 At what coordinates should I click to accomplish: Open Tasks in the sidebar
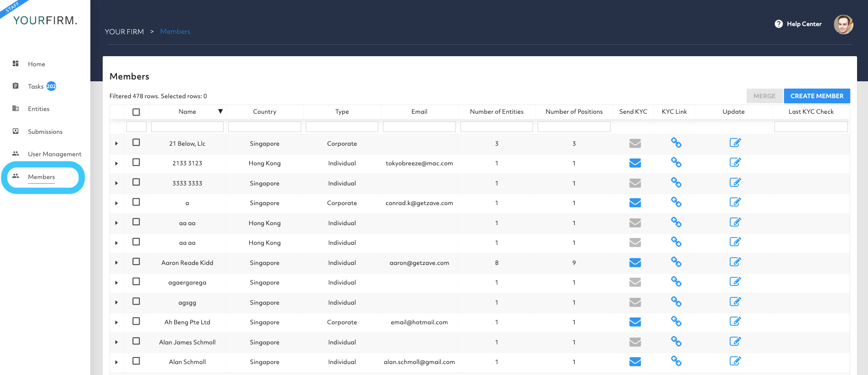pos(36,86)
